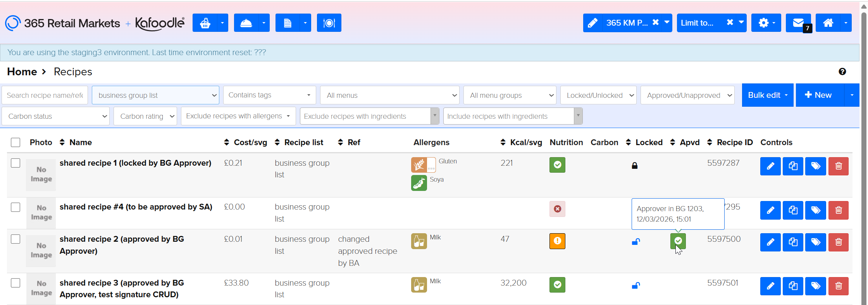Open the Contains tags dropdown
This screenshot has width=868, height=305.
270,95
